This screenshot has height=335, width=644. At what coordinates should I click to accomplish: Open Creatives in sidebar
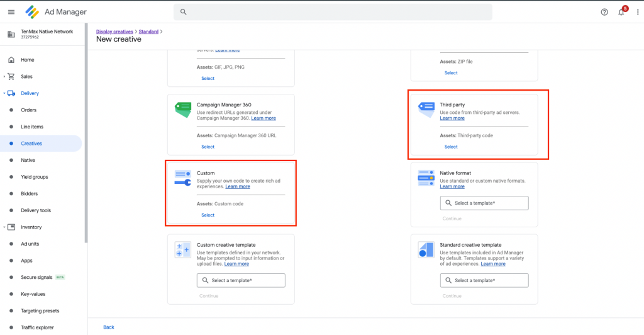click(x=31, y=144)
